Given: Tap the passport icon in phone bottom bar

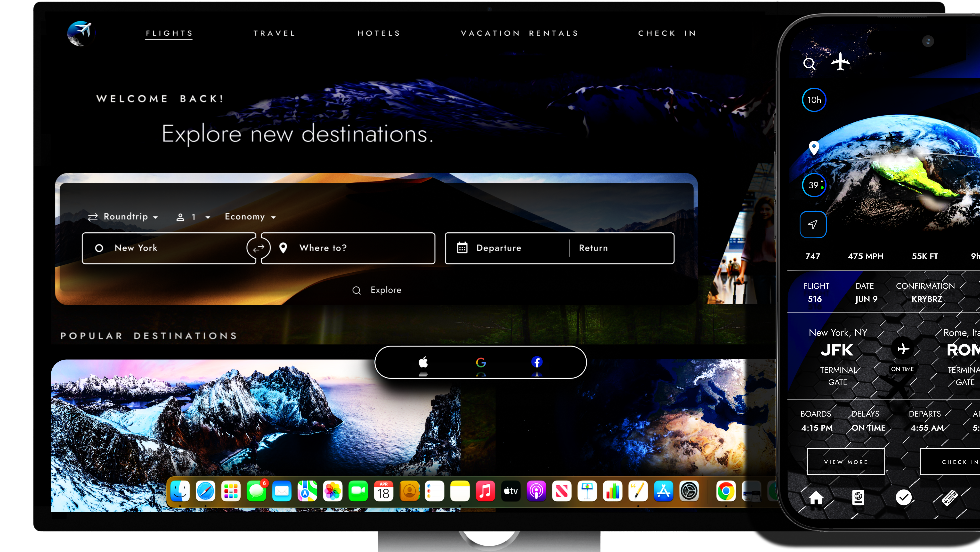Looking at the screenshot, I should coord(858,497).
